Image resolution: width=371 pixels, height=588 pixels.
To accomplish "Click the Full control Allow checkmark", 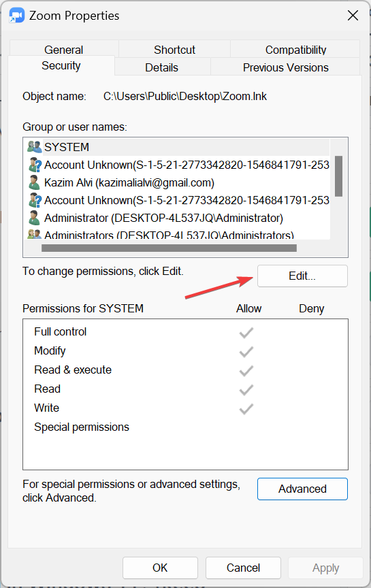I will coord(246,333).
